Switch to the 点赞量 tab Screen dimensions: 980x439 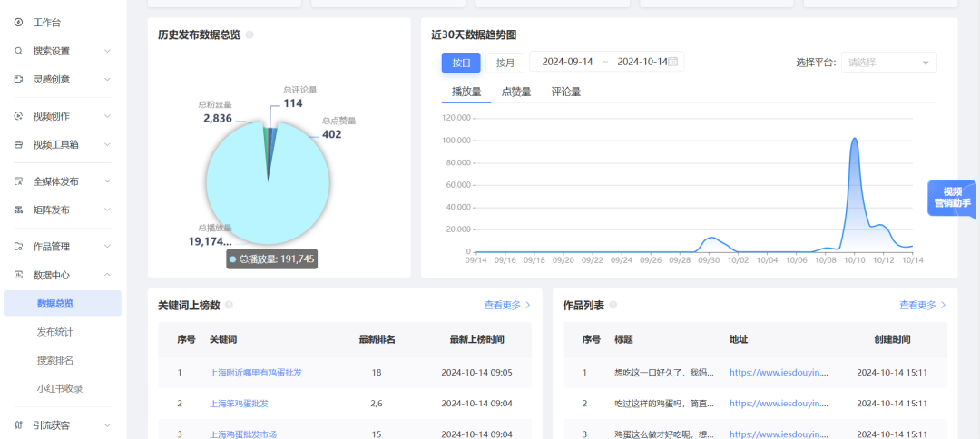tap(516, 92)
